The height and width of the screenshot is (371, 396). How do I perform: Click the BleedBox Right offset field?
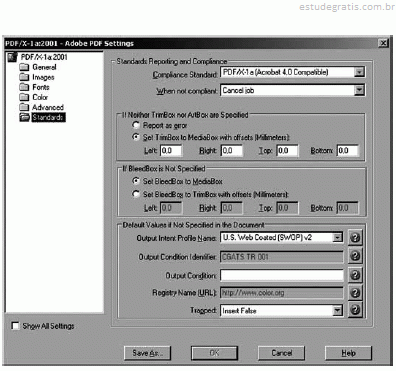coord(232,208)
